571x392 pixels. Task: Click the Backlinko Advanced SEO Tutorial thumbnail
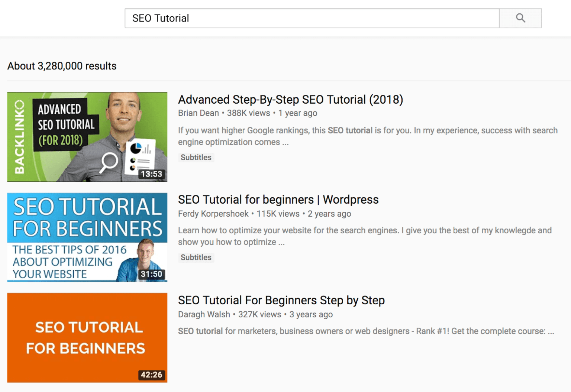pyautogui.click(x=87, y=136)
